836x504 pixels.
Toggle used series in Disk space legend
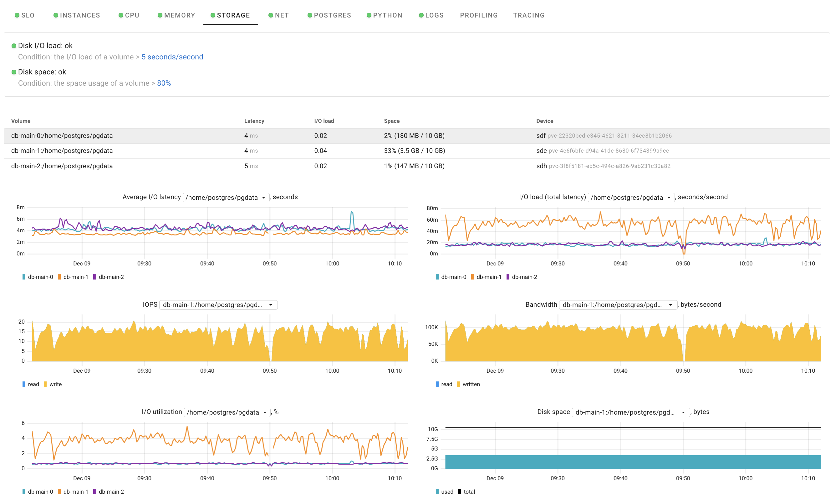click(x=445, y=492)
